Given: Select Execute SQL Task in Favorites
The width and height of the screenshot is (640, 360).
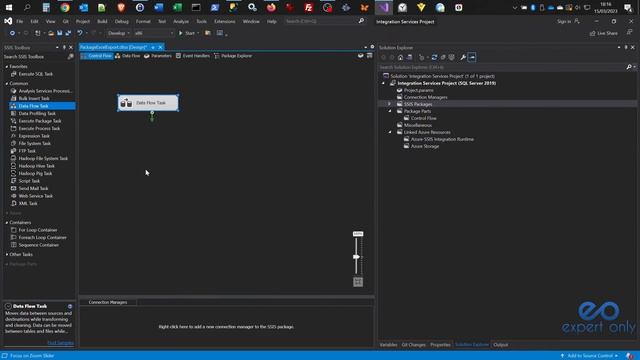Looking at the screenshot, I should pyautogui.click(x=36, y=74).
